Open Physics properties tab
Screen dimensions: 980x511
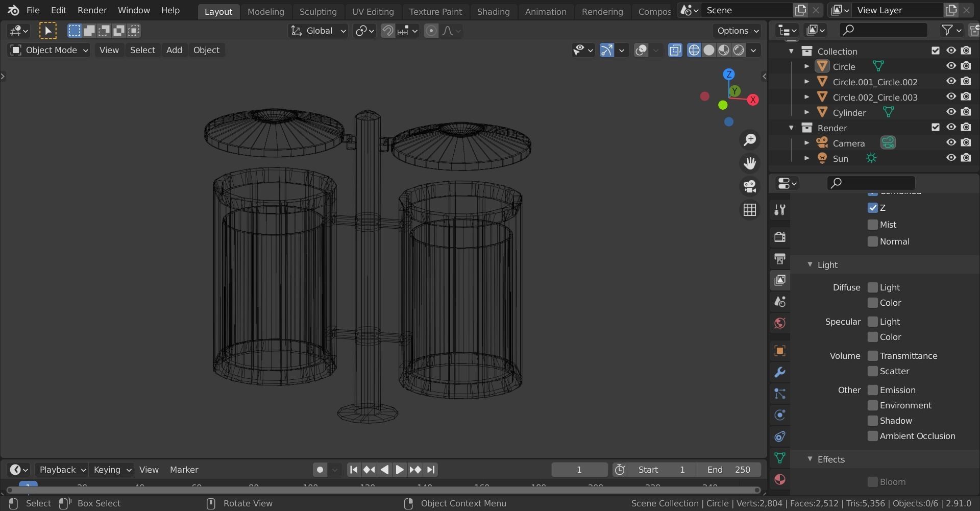[779, 415]
